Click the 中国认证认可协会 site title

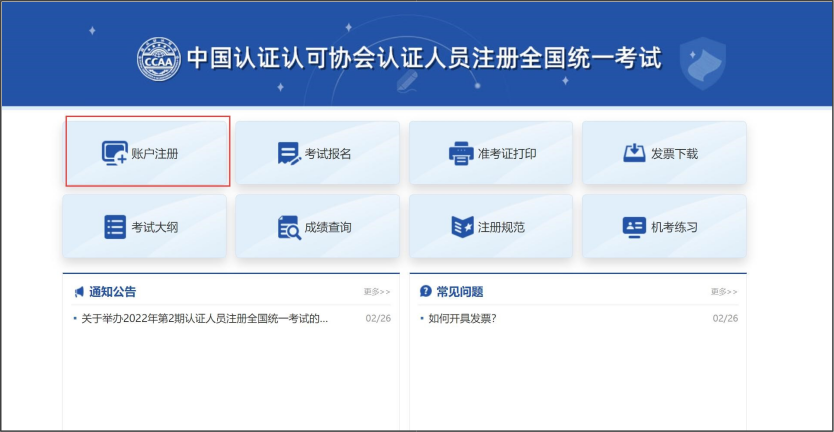[x=424, y=59]
